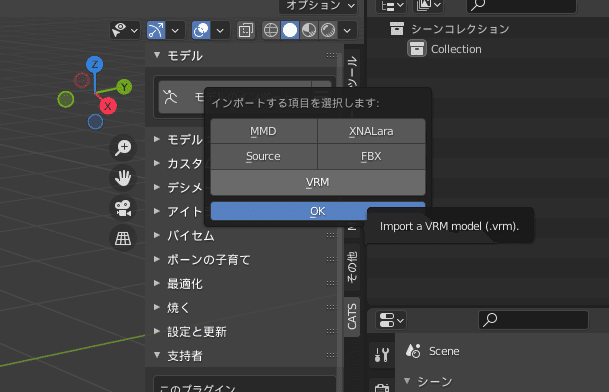Viewport: 609px width, 392px height.
Task: Open the outliner view layer image dropdown
Action: 429,6
